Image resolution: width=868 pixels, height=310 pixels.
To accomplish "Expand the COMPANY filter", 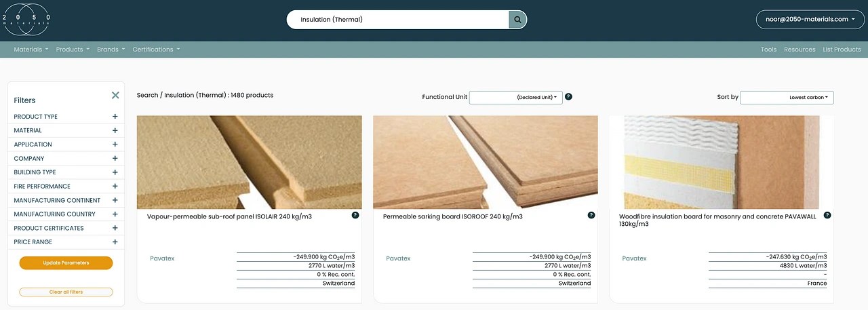I will point(115,158).
